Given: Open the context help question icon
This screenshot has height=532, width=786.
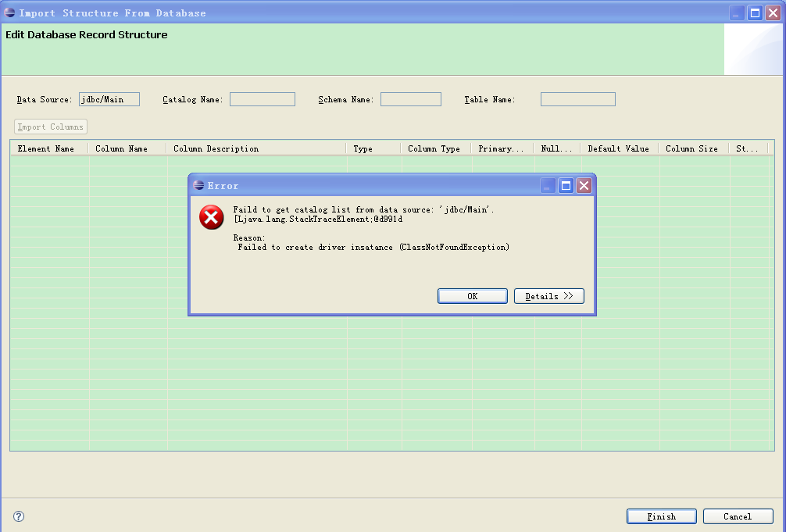Looking at the screenshot, I should click(19, 516).
